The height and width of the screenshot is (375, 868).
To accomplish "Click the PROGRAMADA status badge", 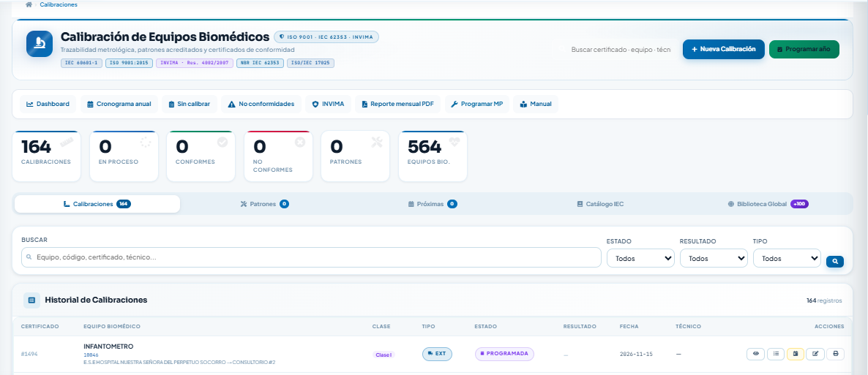I will (x=504, y=354).
